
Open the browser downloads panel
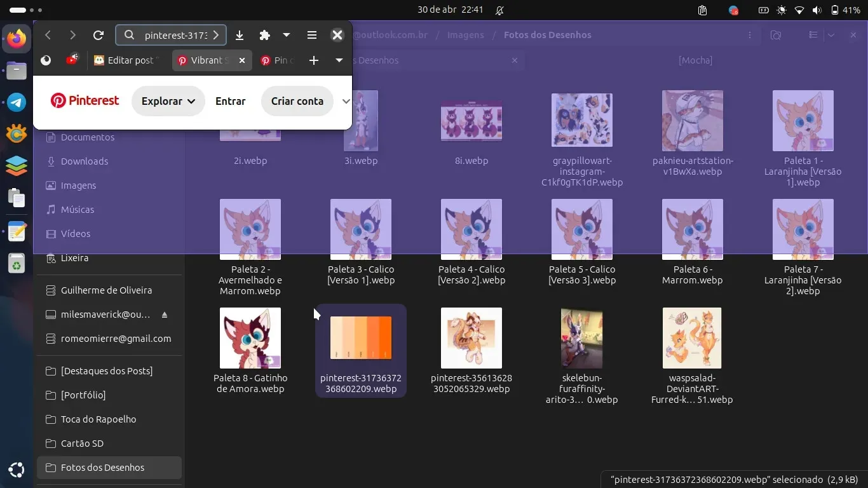coord(240,36)
